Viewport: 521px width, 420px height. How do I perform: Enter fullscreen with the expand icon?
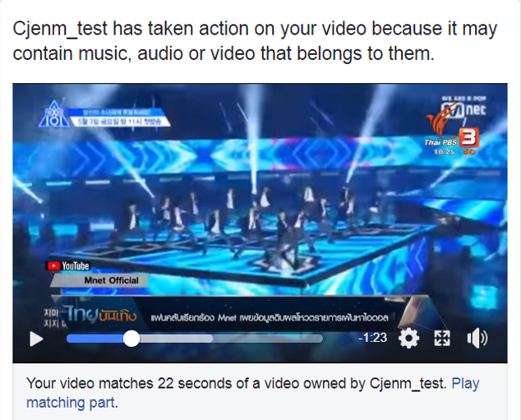coord(442,339)
